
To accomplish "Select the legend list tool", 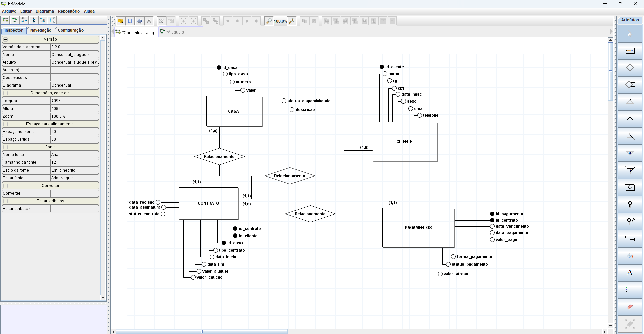I will (x=630, y=290).
